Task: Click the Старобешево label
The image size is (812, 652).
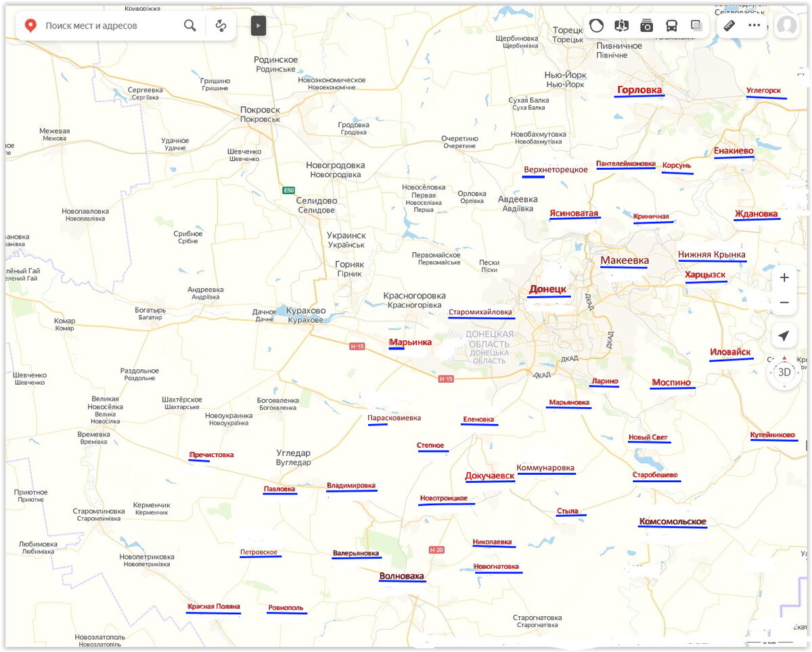Action: coord(655,475)
